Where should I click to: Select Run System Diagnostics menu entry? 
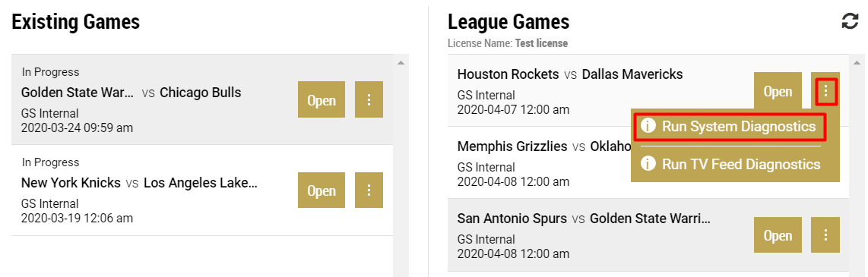[x=730, y=127]
